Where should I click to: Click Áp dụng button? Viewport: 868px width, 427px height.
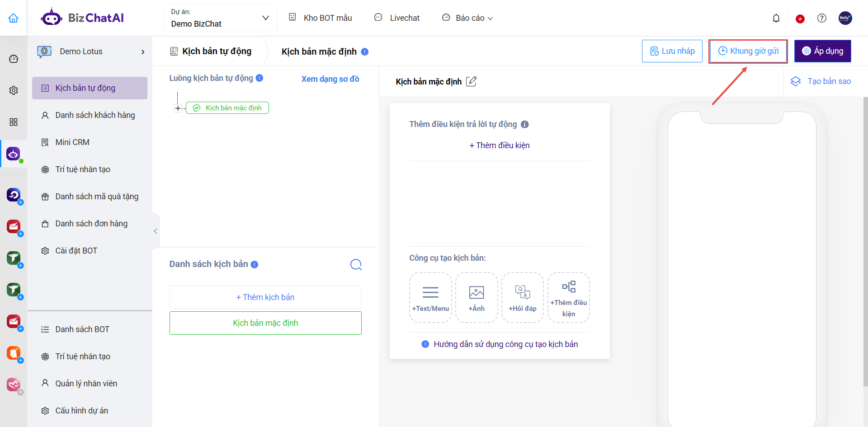823,51
